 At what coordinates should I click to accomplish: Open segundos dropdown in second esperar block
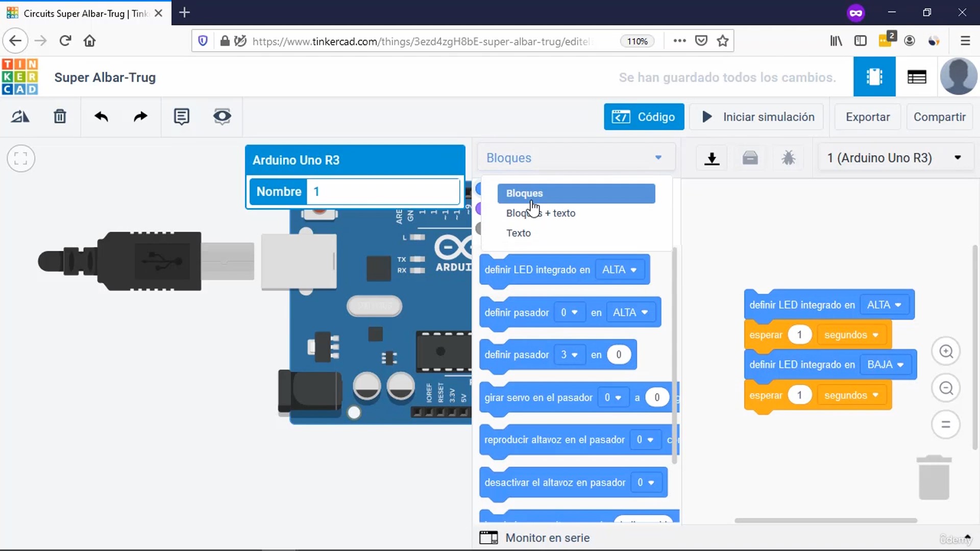tap(851, 395)
